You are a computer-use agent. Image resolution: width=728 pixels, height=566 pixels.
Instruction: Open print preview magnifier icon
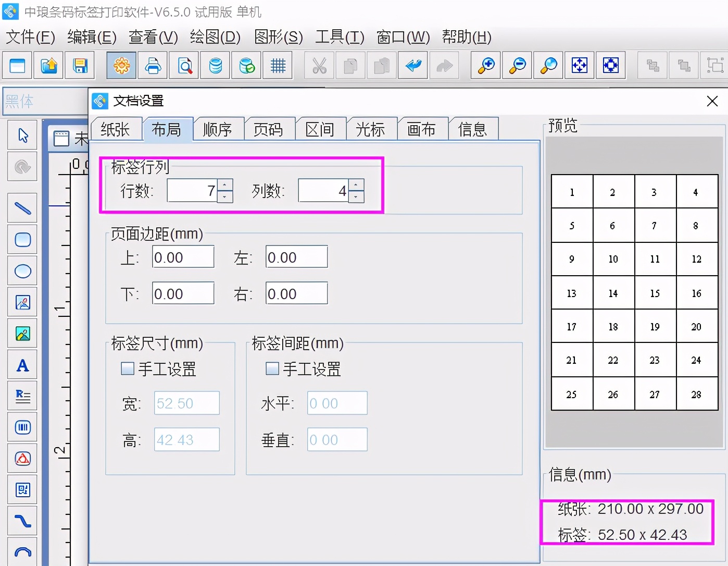[184, 66]
